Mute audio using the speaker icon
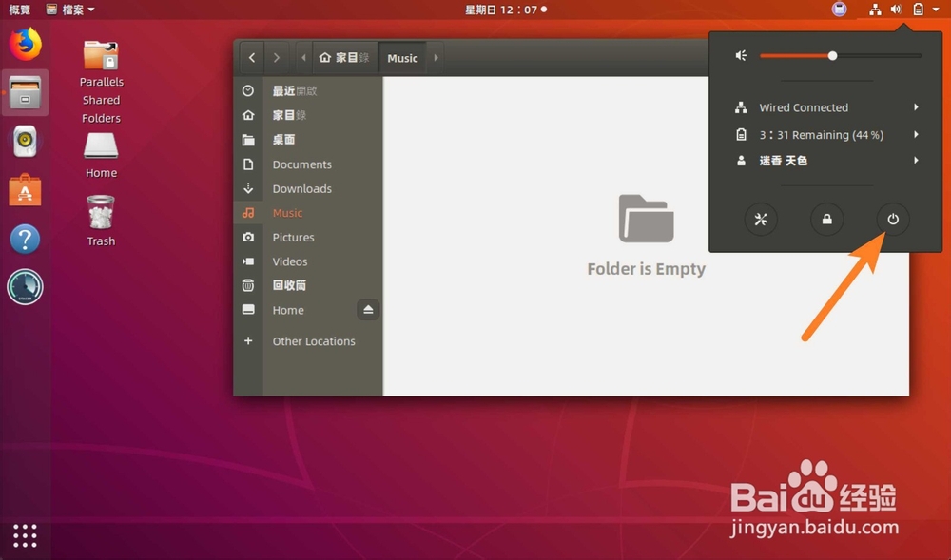The height and width of the screenshot is (560, 951). [x=741, y=55]
